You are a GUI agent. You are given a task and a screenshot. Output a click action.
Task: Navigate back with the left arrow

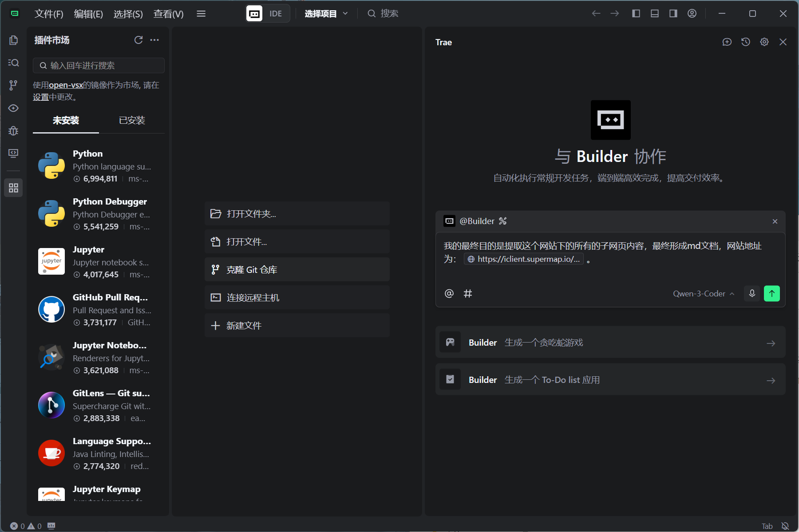596,14
